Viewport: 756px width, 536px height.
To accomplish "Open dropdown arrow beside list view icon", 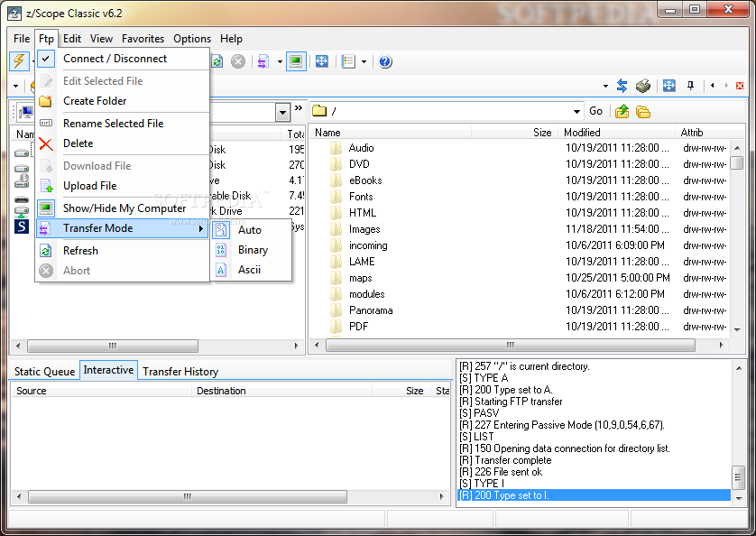I will [x=364, y=61].
